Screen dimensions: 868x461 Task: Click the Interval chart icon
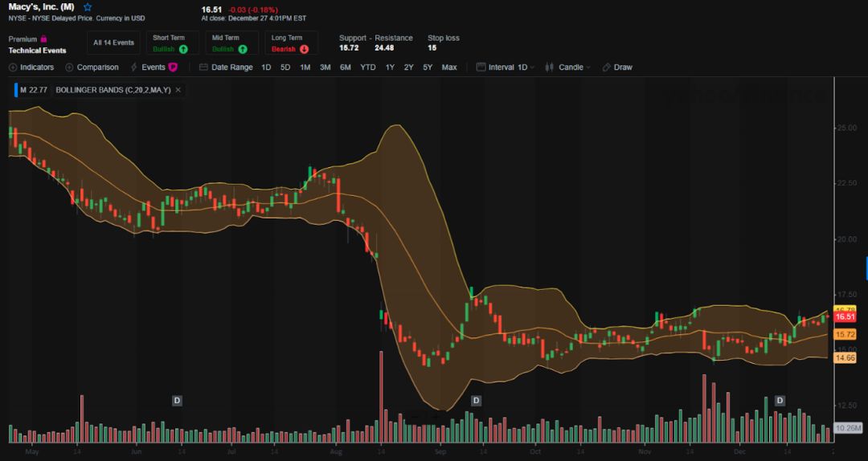(x=481, y=67)
